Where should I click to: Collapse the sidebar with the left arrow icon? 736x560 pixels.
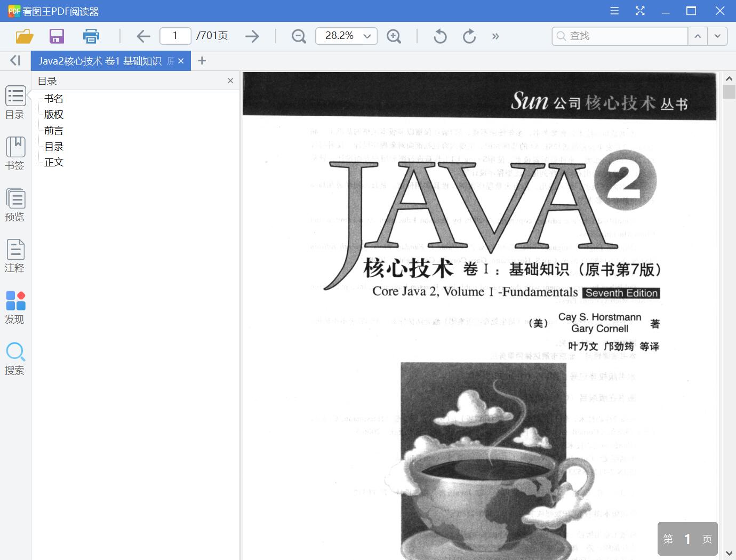pyautogui.click(x=15, y=61)
